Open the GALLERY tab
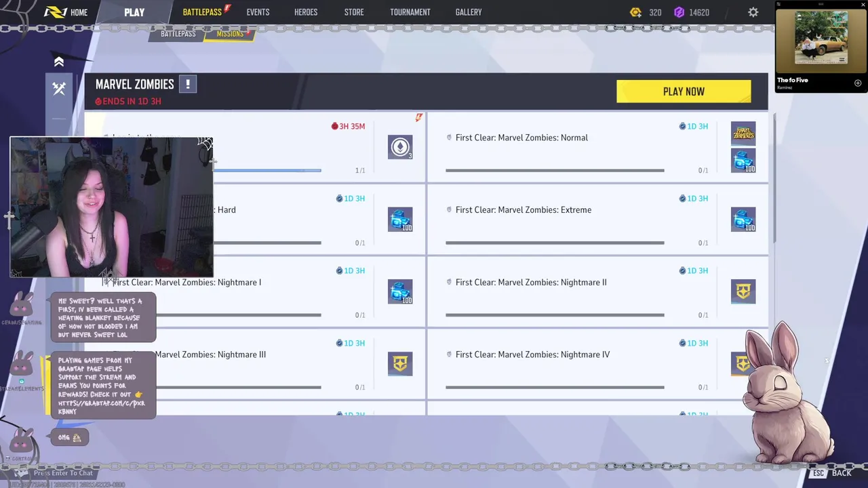This screenshot has height=488, width=868. [x=469, y=12]
